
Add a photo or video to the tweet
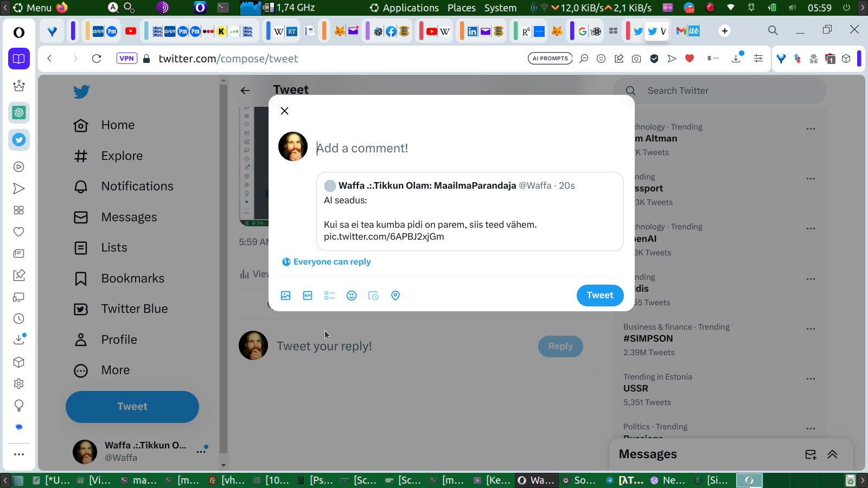286,296
